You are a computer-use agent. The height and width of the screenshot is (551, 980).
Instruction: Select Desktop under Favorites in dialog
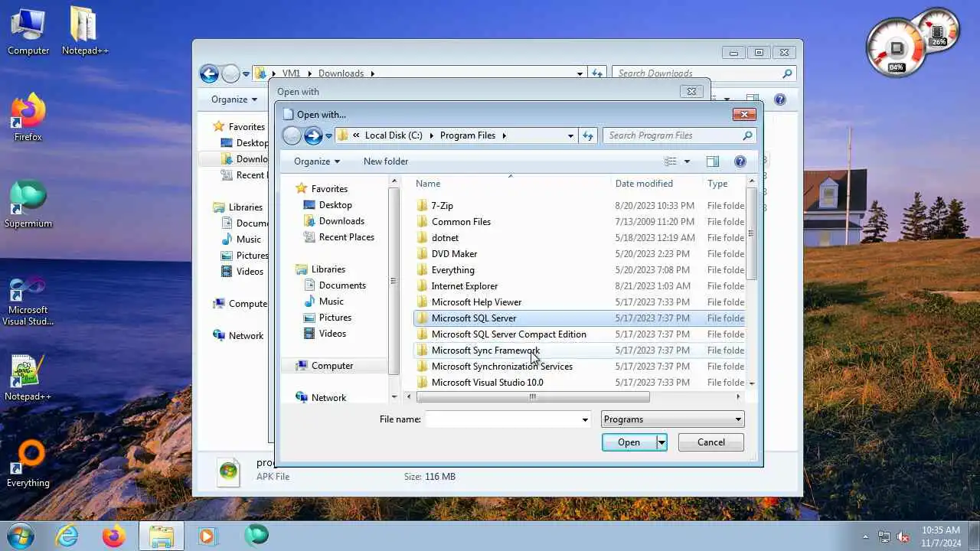[335, 205]
